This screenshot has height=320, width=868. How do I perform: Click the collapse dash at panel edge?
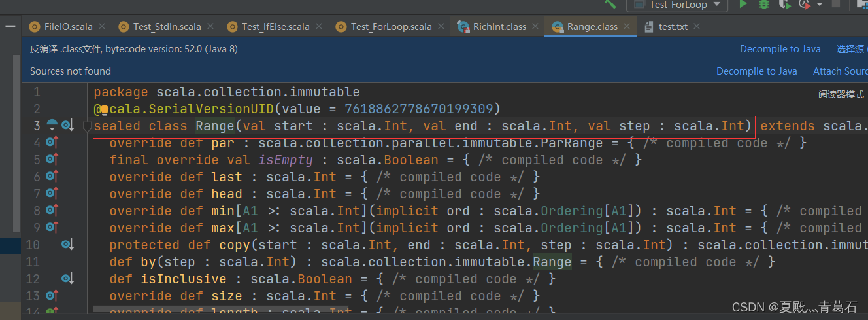[x=10, y=27]
